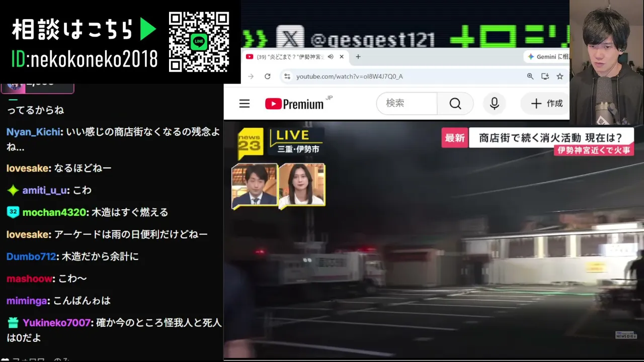
Task: Open Yukineko7007's chat profile
Action: (x=56, y=323)
